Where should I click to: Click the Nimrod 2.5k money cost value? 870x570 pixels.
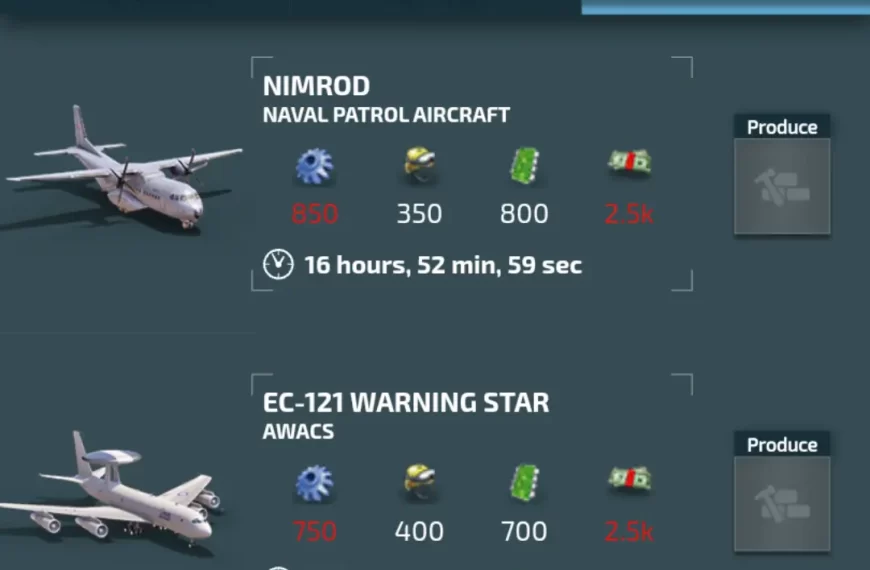[629, 214]
